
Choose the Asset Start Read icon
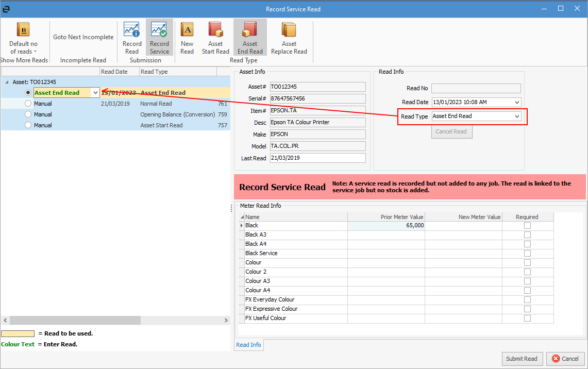215,30
